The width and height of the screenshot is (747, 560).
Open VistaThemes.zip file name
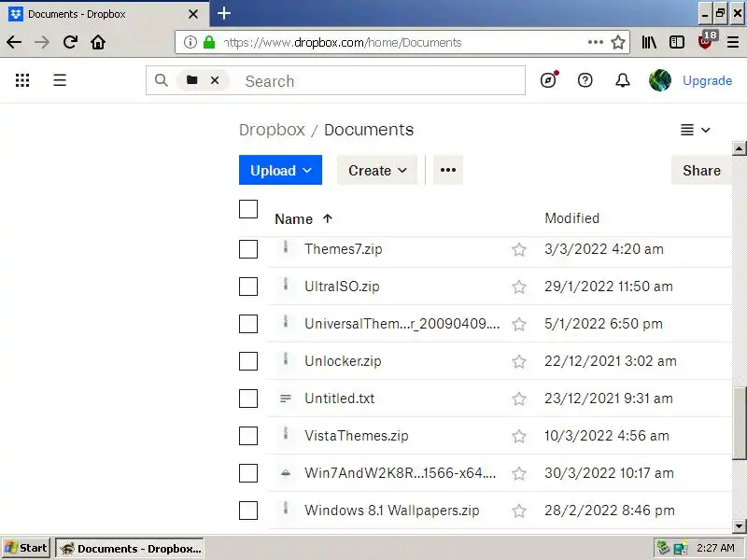[357, 436]
